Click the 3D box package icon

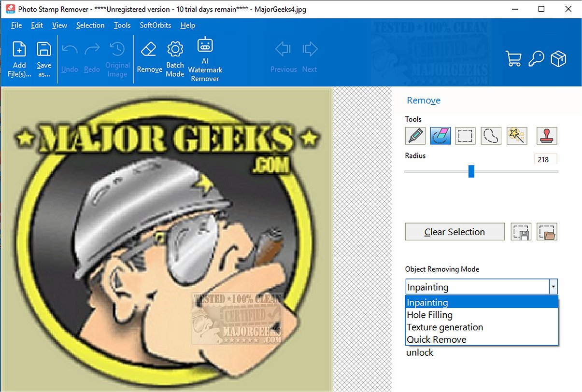coord(559,58)
